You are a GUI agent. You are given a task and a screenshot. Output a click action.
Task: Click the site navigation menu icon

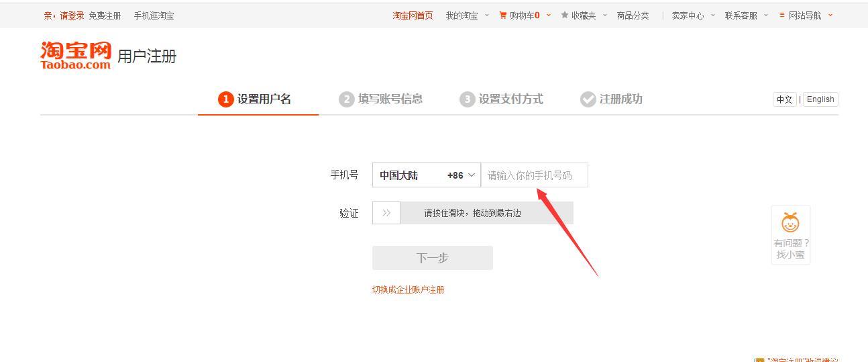click(x=782, y=15)
